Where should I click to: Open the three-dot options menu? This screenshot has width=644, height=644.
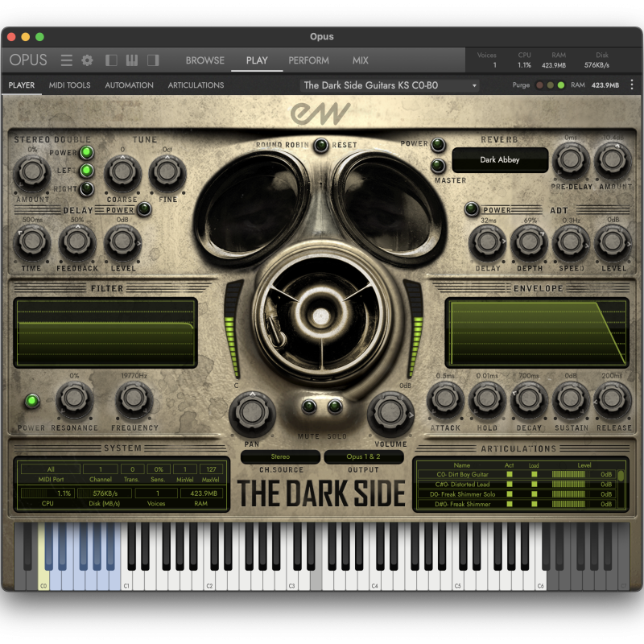click(x=632, y=85)
